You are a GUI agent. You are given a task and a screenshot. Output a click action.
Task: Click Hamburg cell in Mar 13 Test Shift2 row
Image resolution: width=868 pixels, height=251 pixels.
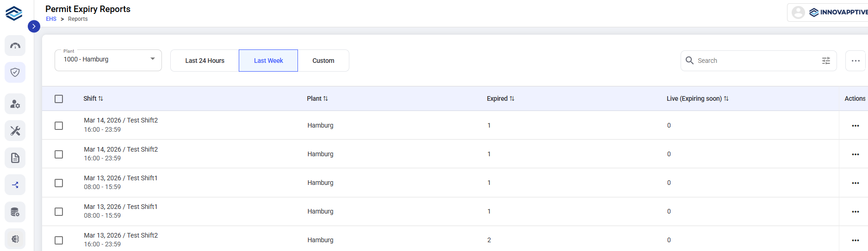320,240
